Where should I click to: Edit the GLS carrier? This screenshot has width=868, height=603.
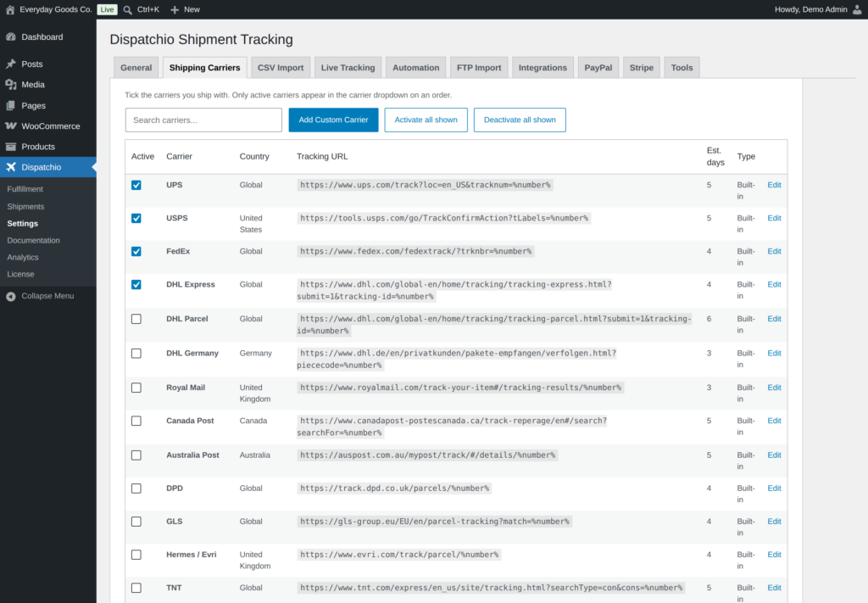774,522
